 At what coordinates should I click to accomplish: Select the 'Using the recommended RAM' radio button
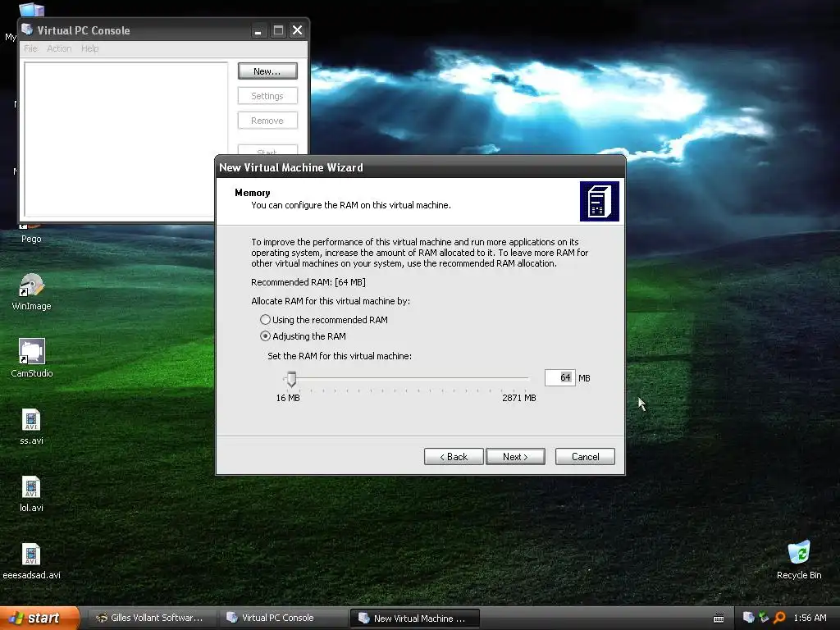[x=265, y=320]
